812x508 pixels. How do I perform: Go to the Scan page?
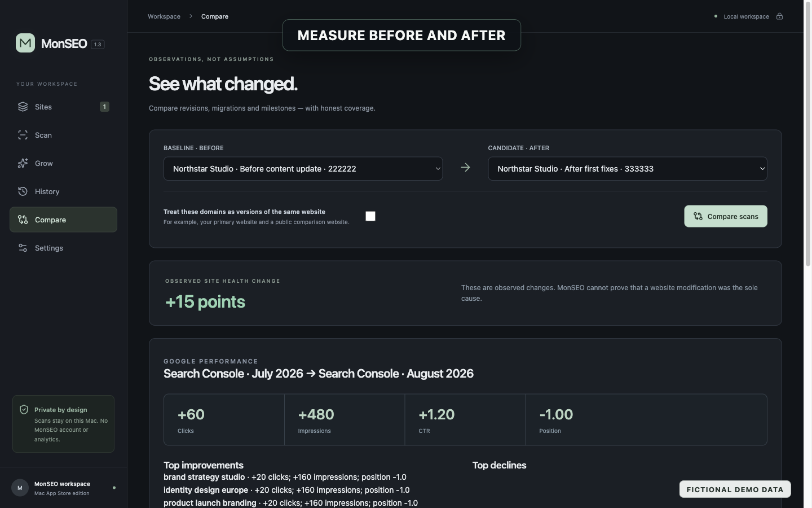pyautogui.click(x=63, y=135)
